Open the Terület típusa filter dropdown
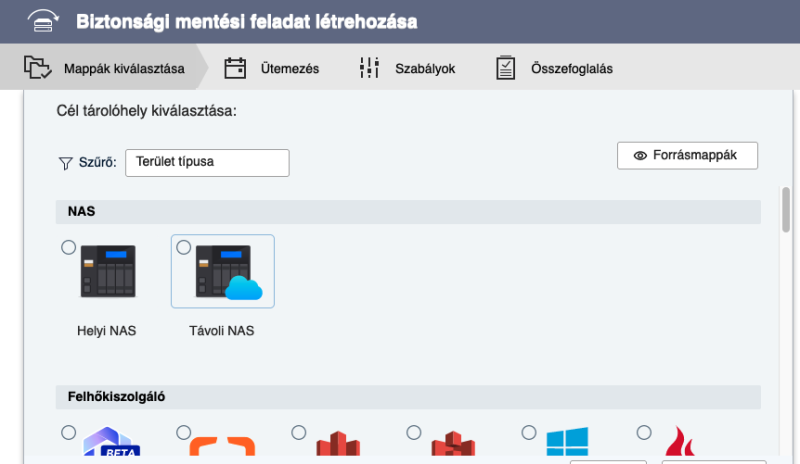Image resolution: width=800 pixels, height=464 pixels. pyautogui.click(x=207, y=163)
